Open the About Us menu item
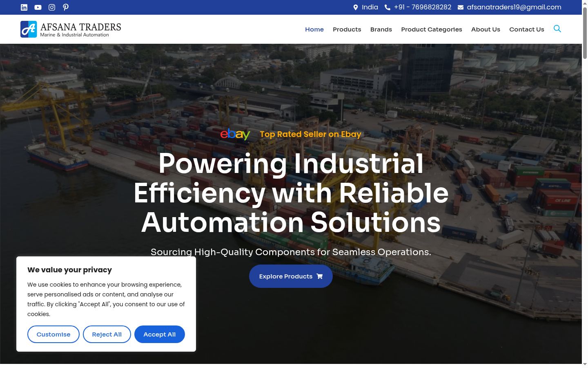 coord(486,29)
